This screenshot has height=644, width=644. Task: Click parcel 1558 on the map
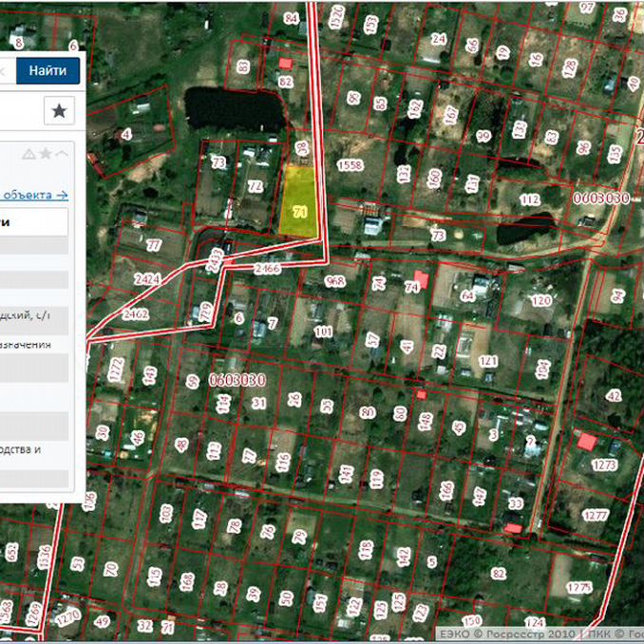(x=350, y=165)
